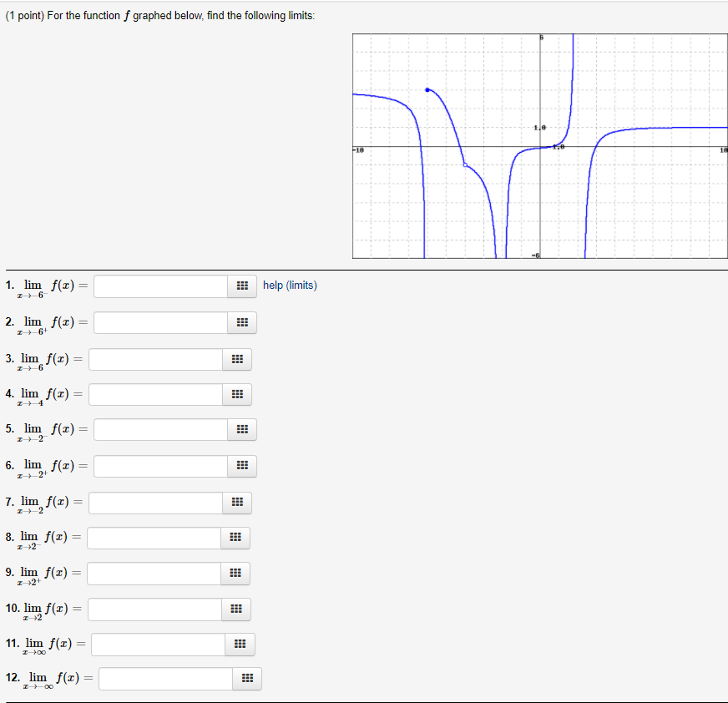Open equation editor for limit as x approaches -6 minus
Viewport: 728px width, 703px height.
pos(242,286)
